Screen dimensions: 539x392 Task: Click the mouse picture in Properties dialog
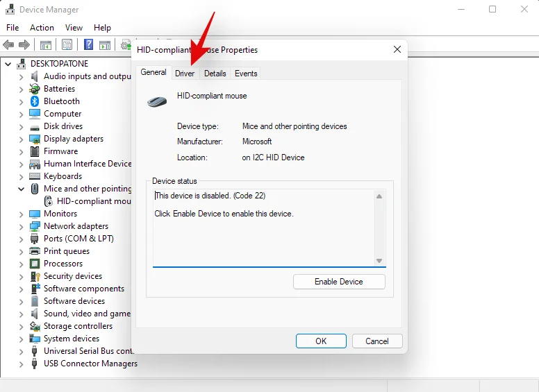[157, 101]
